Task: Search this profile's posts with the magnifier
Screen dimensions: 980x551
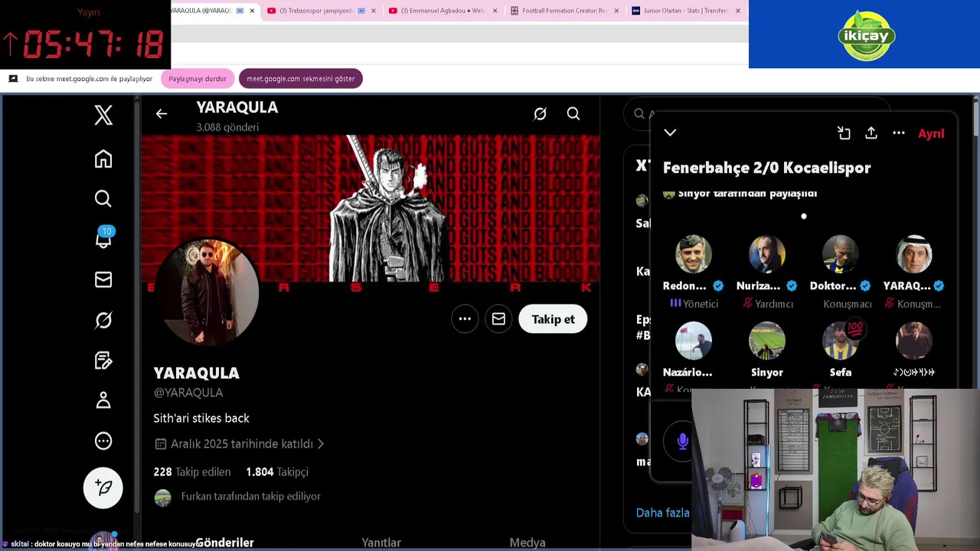Action: pos(573,114)
